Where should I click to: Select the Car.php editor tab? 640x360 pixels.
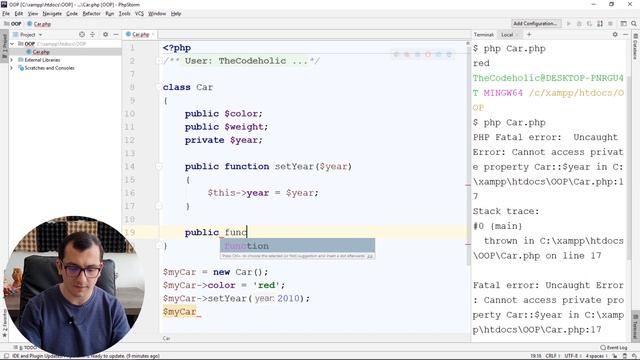coord(140,35)
